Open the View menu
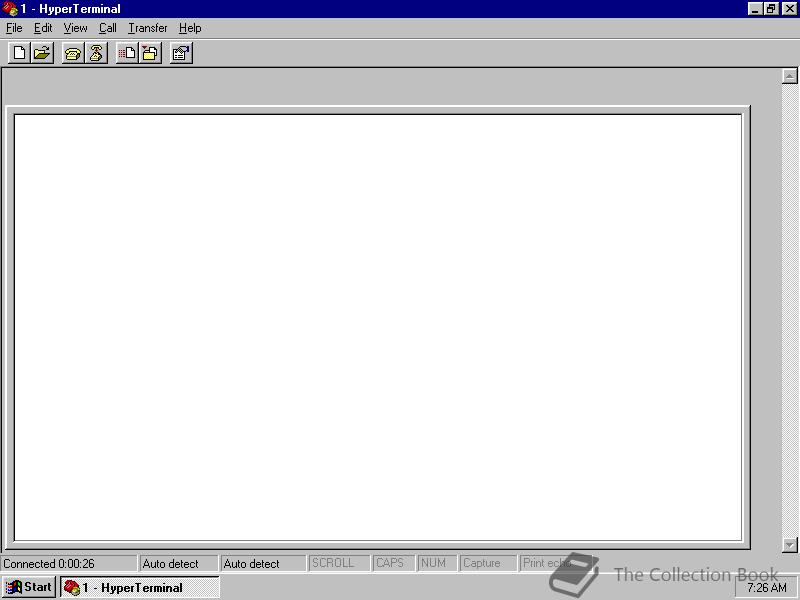The height and width of the screenshot is (600, 800). click(x=75, y=28)
